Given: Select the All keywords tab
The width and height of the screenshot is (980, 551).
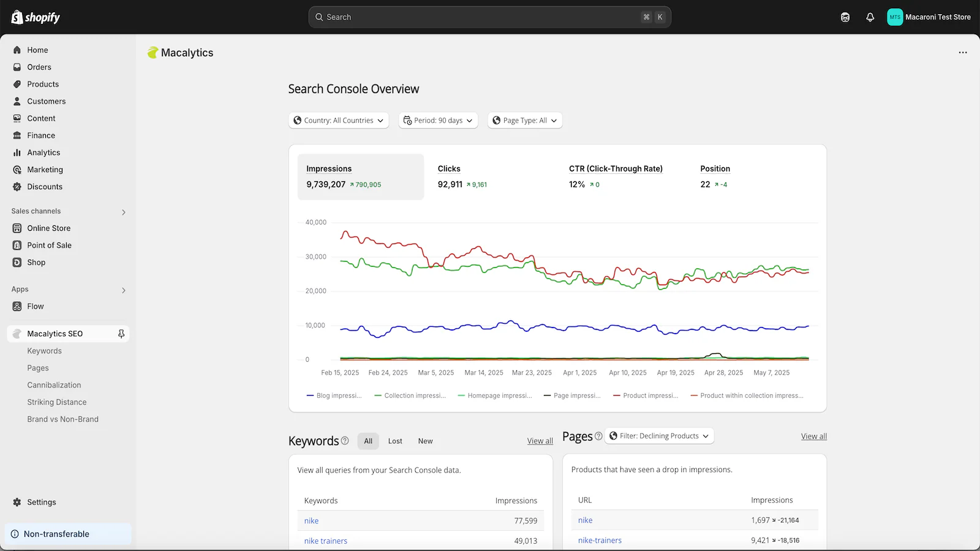Looking at the screenshot, I should [368, 441].
